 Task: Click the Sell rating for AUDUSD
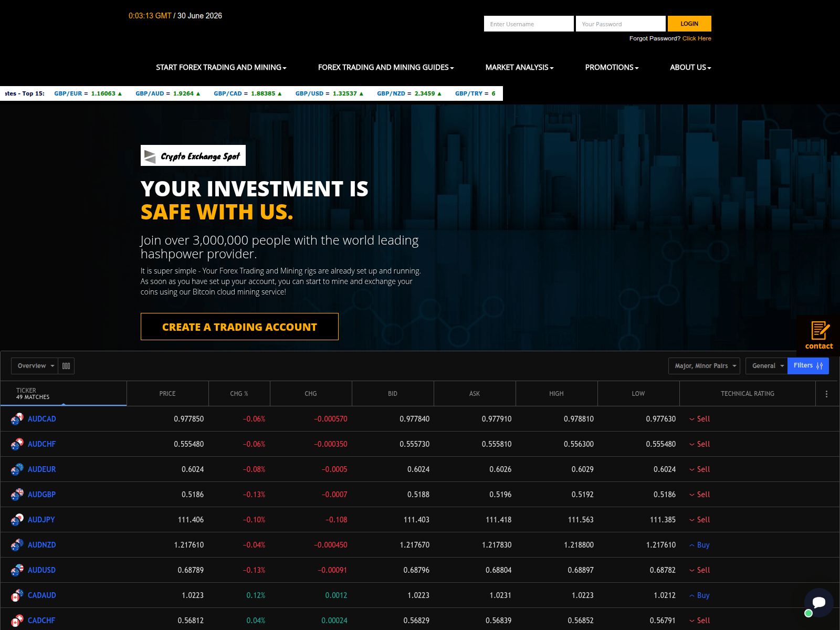pyautogui.click(x=699, y=570)
